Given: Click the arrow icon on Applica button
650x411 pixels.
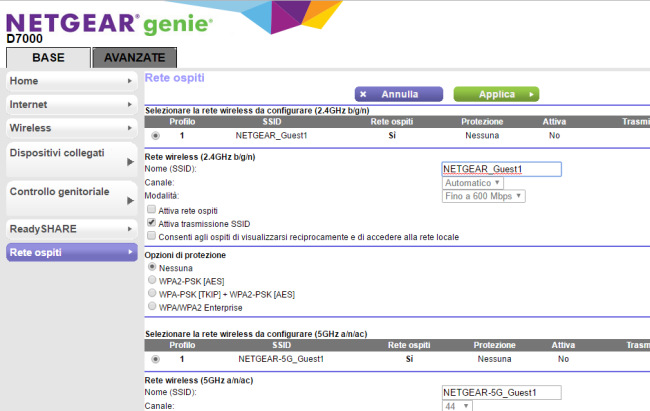Looking at the screenshot, I should 531,94.
